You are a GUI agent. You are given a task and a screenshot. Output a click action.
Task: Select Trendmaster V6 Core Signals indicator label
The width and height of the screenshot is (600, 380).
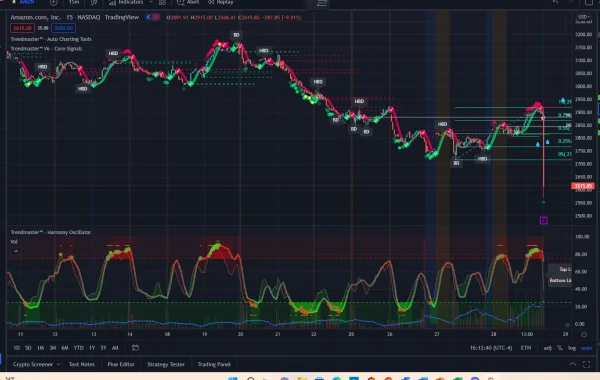tap(46, 49)
